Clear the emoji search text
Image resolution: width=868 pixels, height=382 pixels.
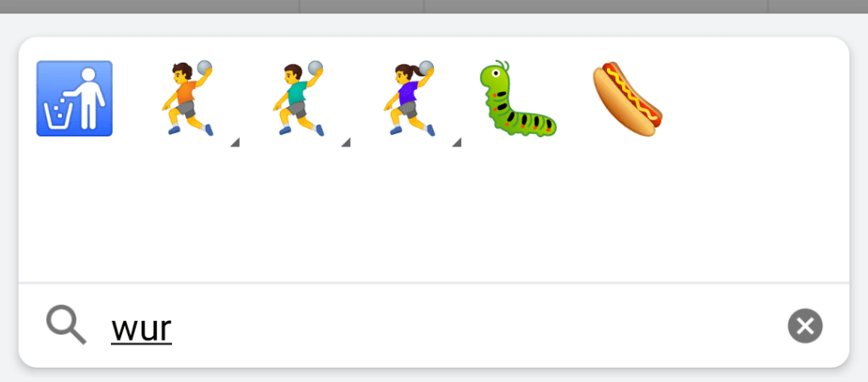tap(805, 325)
